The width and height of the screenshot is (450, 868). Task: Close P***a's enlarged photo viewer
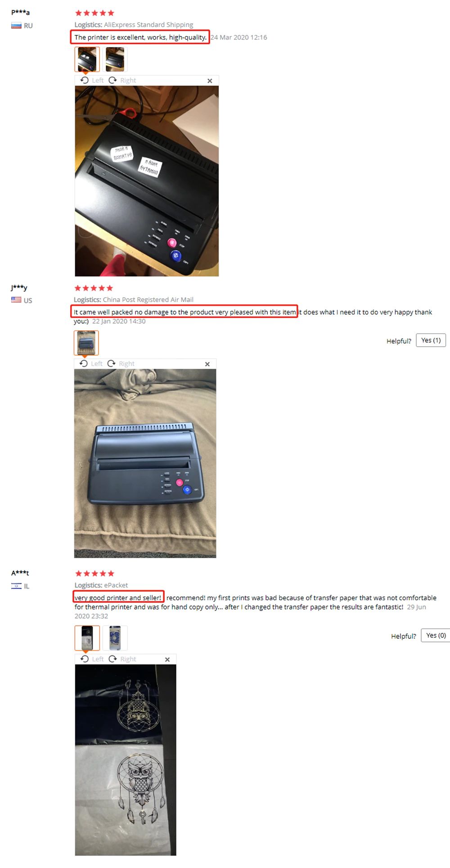(x=210, y=81)
